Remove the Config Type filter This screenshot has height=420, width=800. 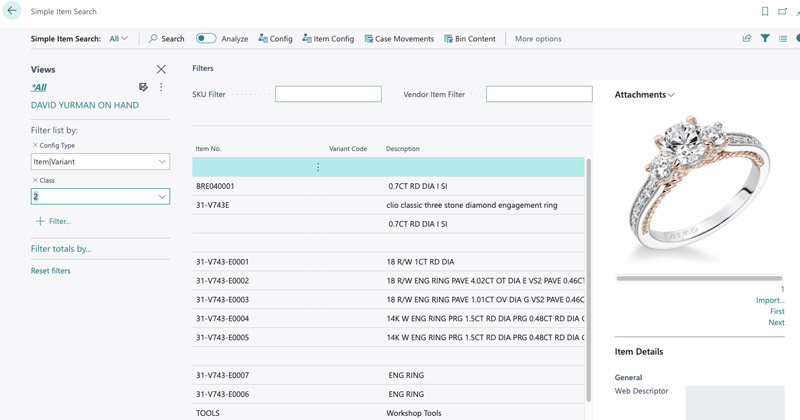[x=35, y=146]
